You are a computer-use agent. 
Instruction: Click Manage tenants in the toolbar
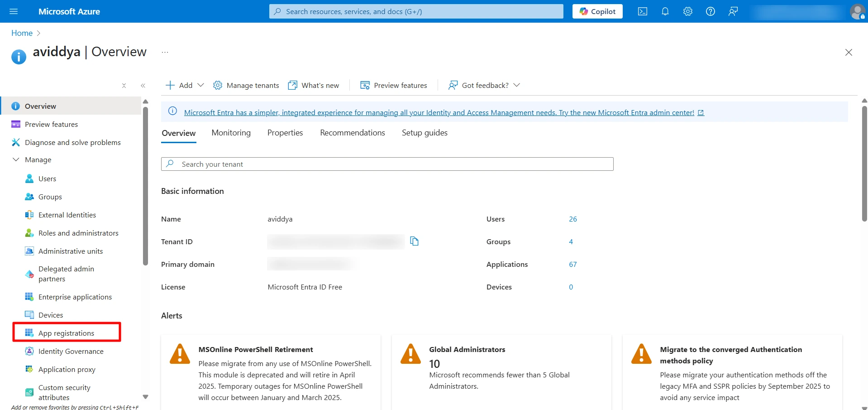246,85
